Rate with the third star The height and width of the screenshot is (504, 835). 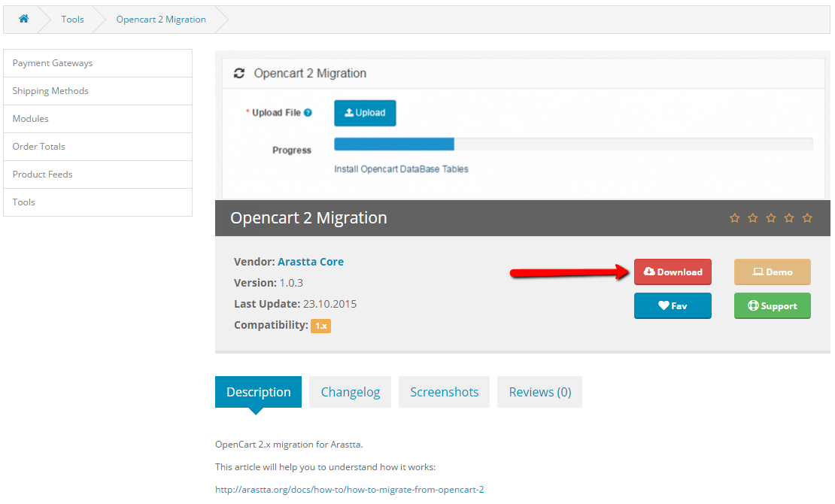pyautogui.click(x=771, y=218)
